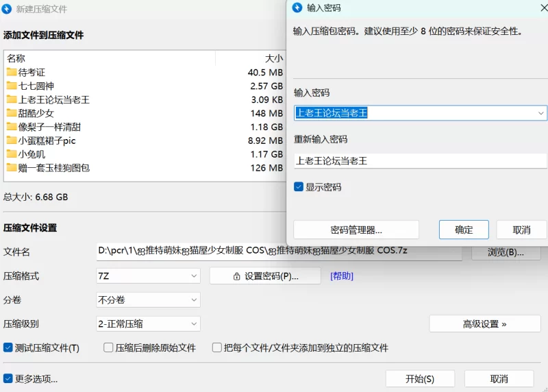
Task: Expand the 分卷 dropdown
Action: click(148, 299)
